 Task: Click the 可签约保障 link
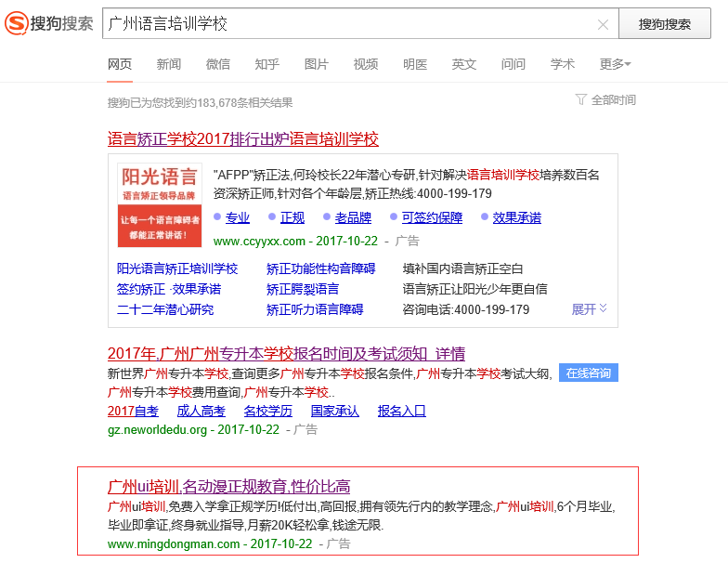(x=432, y=217)
